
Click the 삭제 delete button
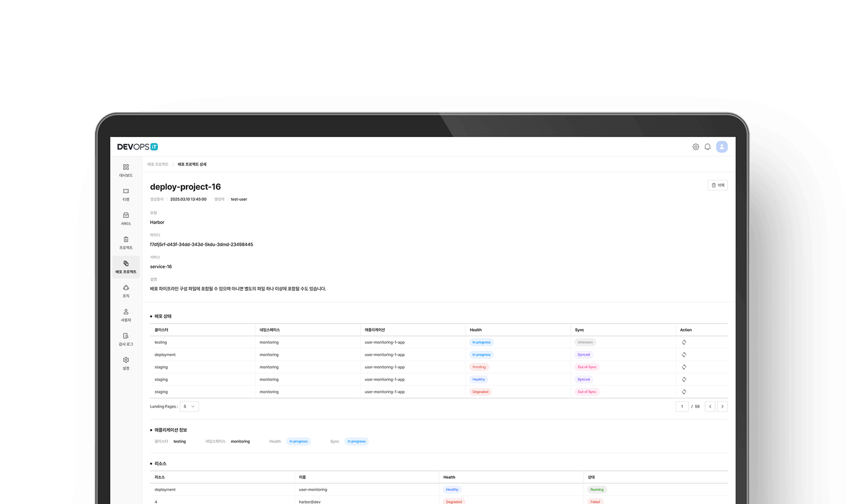click(717, 185)
